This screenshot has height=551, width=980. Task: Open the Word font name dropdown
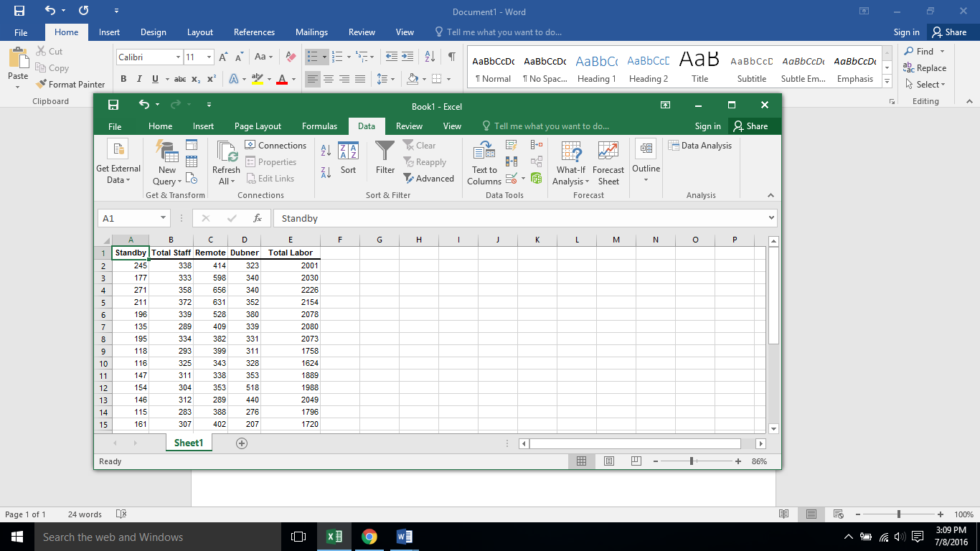tap(178, 57)
